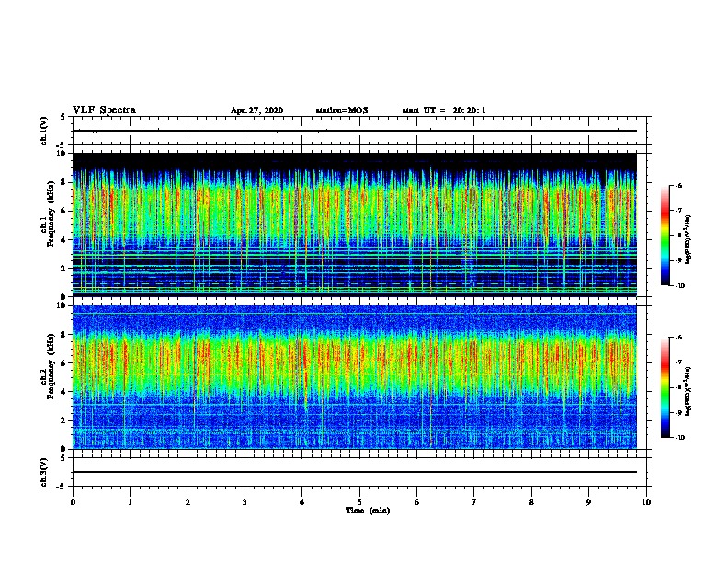Click time axis tick label "0"
Image resolution: width=728 pixels, height=563 pixels.
73,502
